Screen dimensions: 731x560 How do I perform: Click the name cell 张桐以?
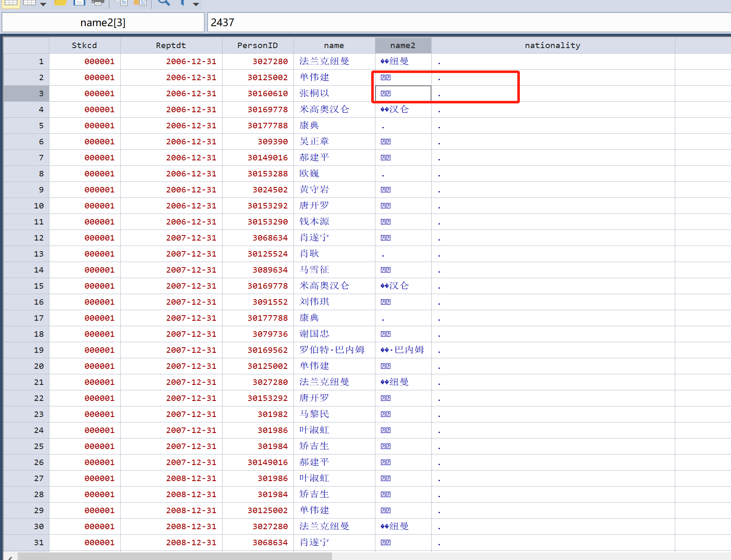point(334,94)
